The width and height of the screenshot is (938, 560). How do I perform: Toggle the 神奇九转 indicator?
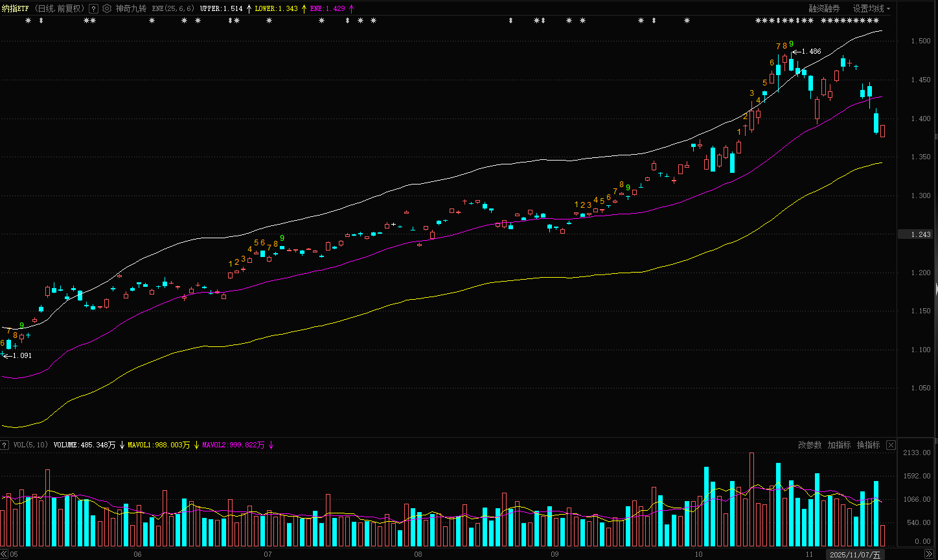131,8
